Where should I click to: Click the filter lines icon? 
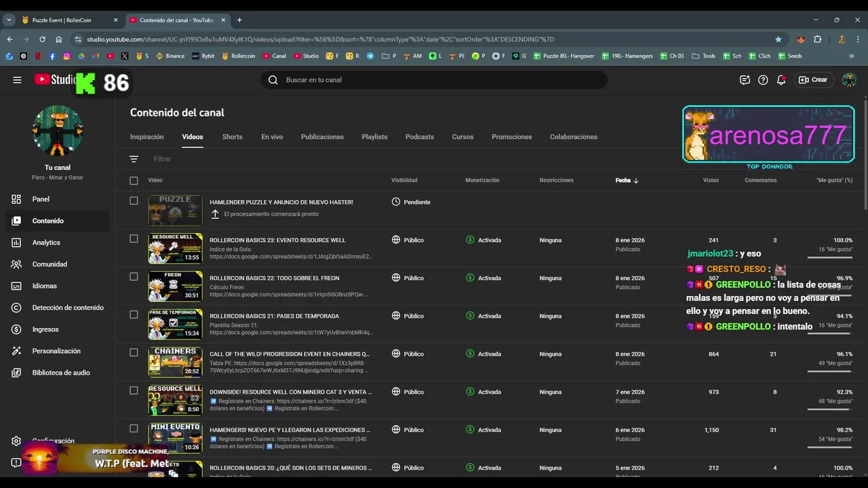click(134, 159)
